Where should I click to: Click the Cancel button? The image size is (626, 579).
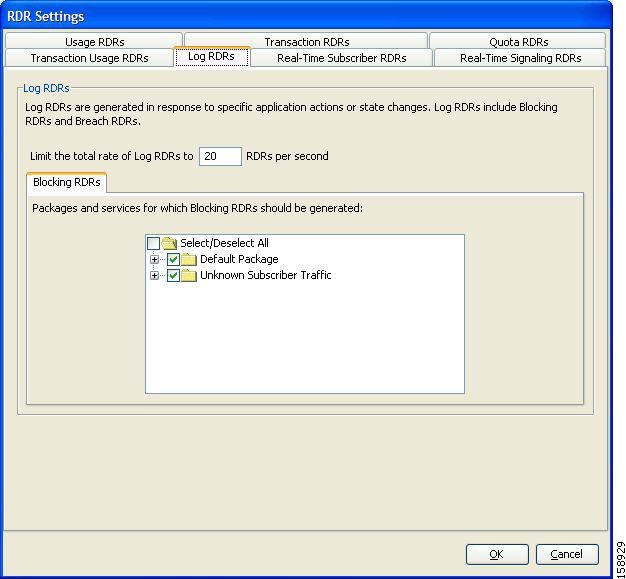[566, 554]
